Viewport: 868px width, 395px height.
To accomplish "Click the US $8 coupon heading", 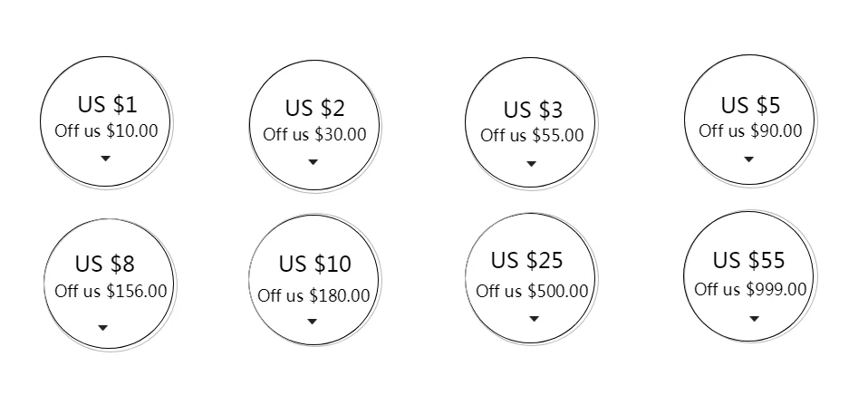I will coord(105,264).
